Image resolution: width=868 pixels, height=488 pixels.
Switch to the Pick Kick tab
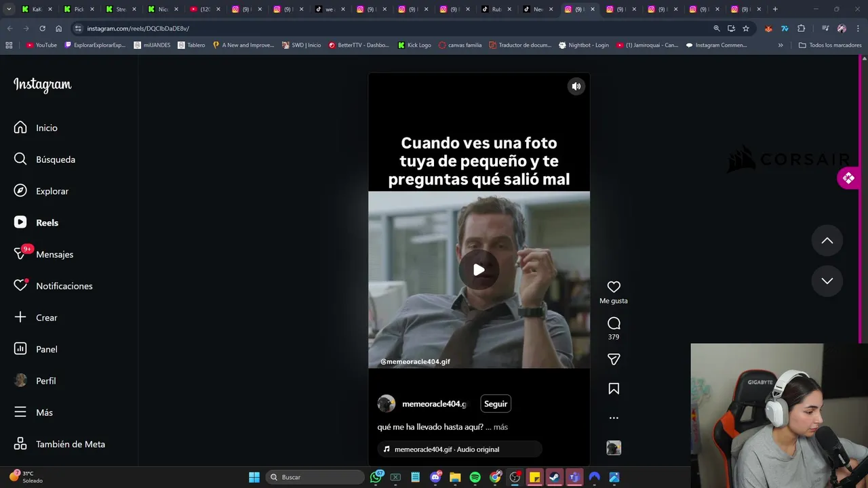click(x=79, y=9)
